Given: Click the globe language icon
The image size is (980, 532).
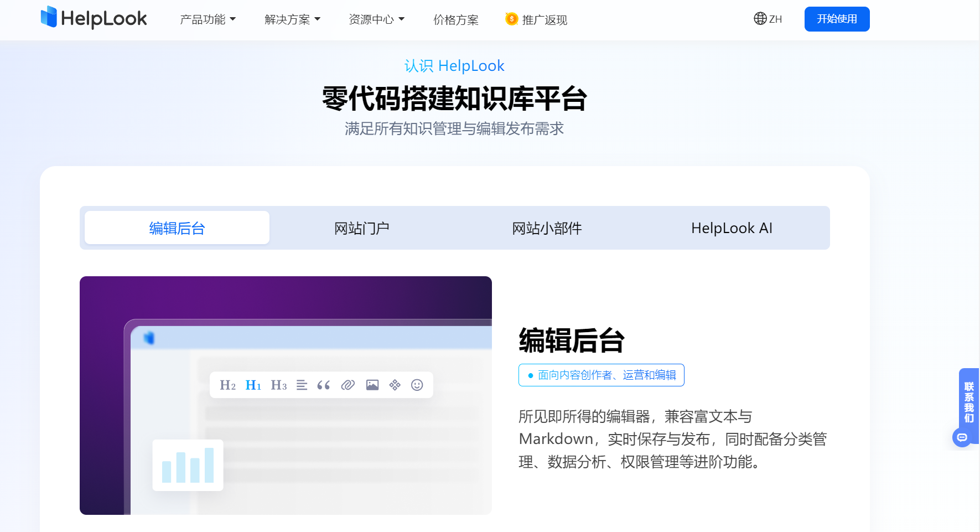Looking at the screenshot, I should 760,19.
